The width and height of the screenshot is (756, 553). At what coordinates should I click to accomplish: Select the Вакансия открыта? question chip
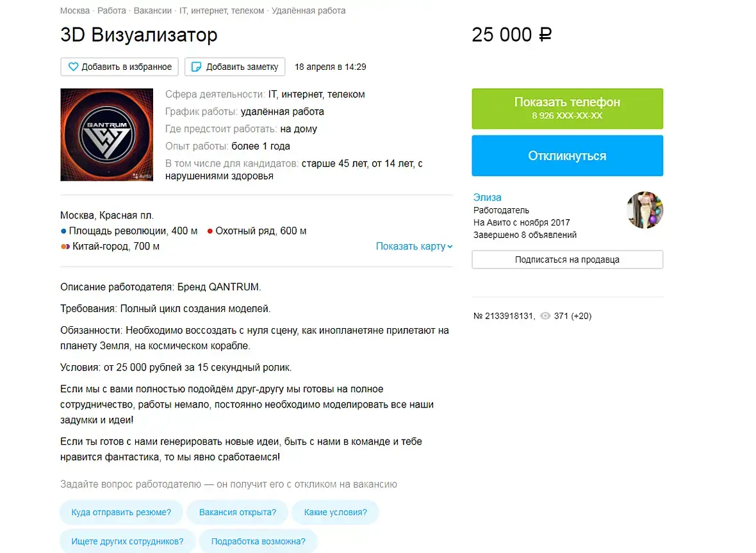tap(237, 512)
